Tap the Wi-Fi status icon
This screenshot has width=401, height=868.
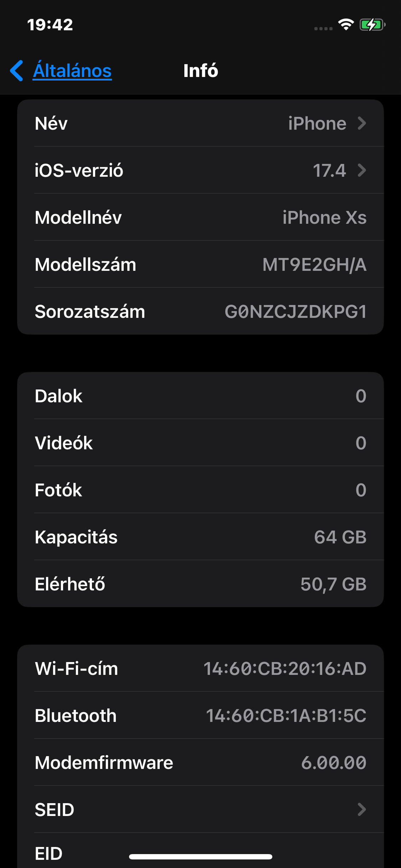point(345,25)
